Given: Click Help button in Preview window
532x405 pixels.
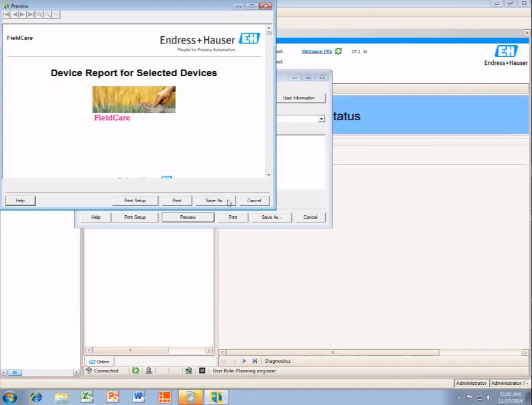Looking at the screenshot, I should pyautogui.click(x=20, y=200).
